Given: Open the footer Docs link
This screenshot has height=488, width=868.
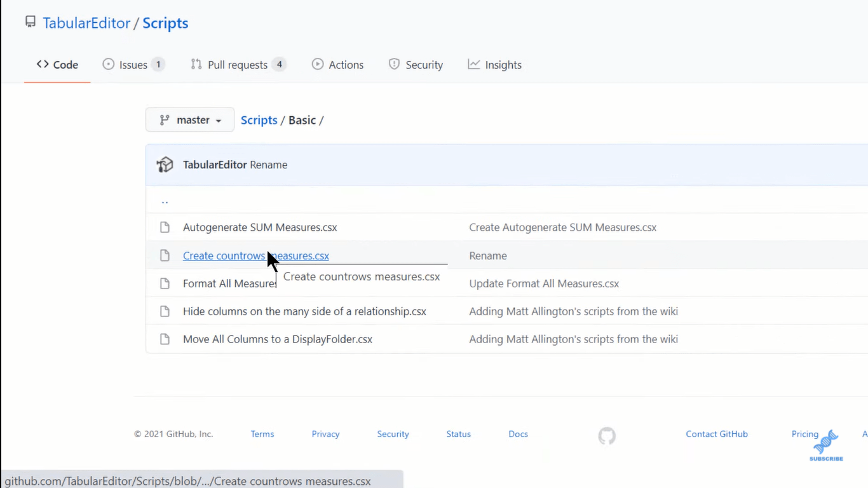Looking at the screenshot, I should click(x=518, y=434).
